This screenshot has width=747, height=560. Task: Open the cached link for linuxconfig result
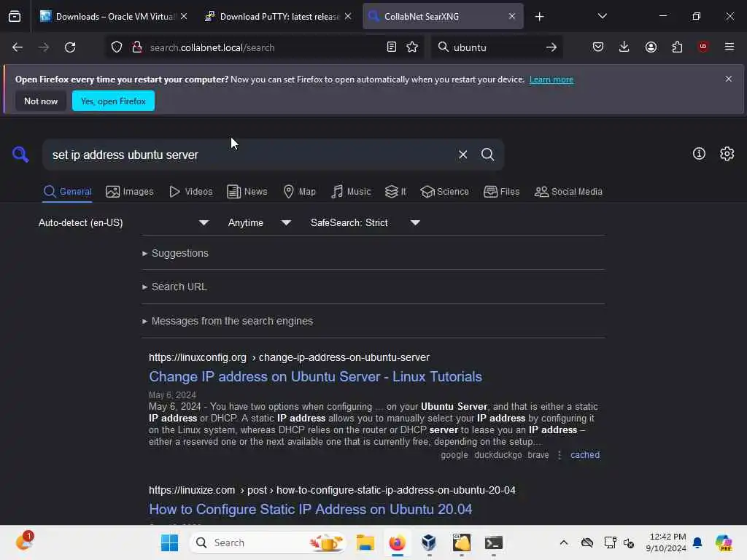[x=585, y=455]
